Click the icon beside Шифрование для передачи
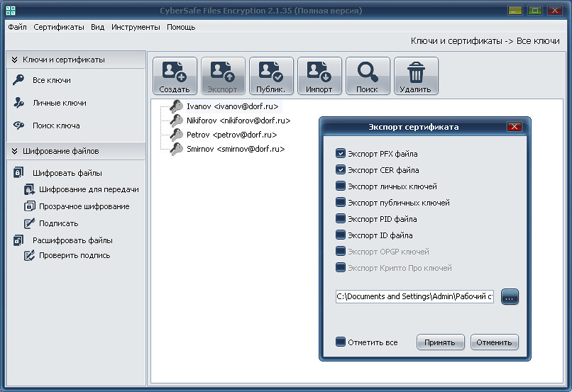 (x=29, y=189)
